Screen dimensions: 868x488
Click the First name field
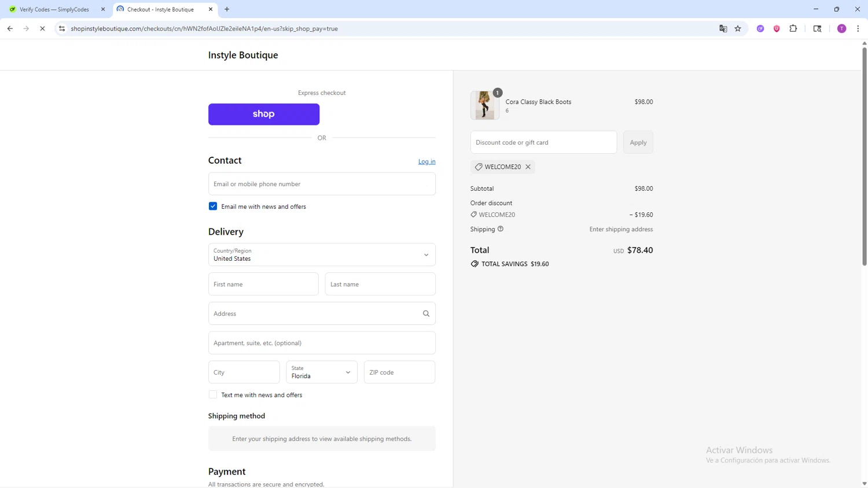pos(263,284)
